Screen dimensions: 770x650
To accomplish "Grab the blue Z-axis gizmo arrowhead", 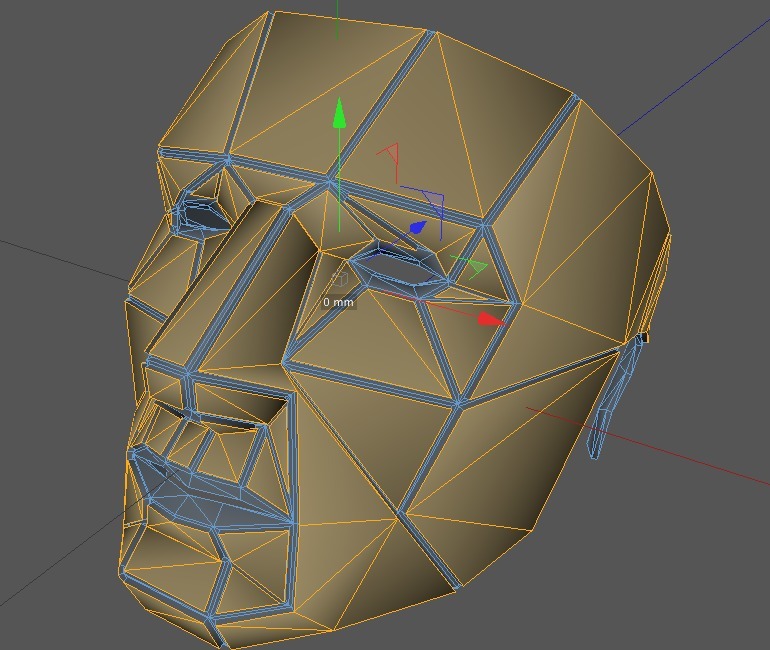I will click(x=418, y=227).
